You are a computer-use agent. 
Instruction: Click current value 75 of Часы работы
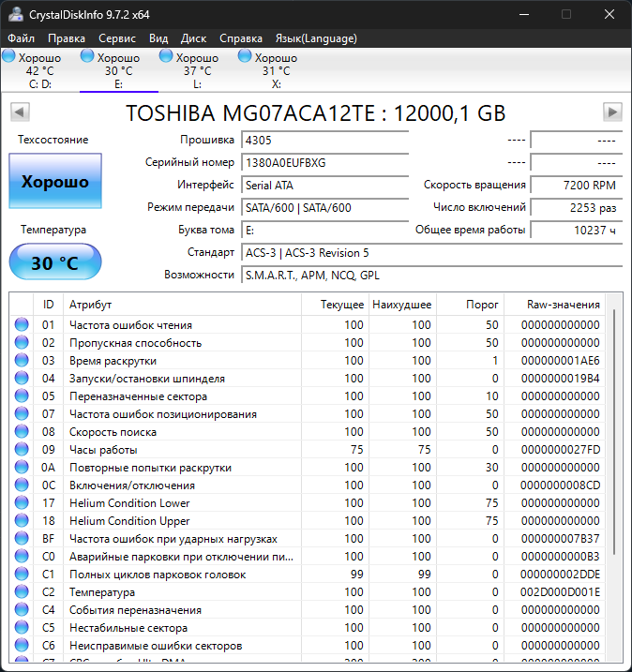[356, 450]
